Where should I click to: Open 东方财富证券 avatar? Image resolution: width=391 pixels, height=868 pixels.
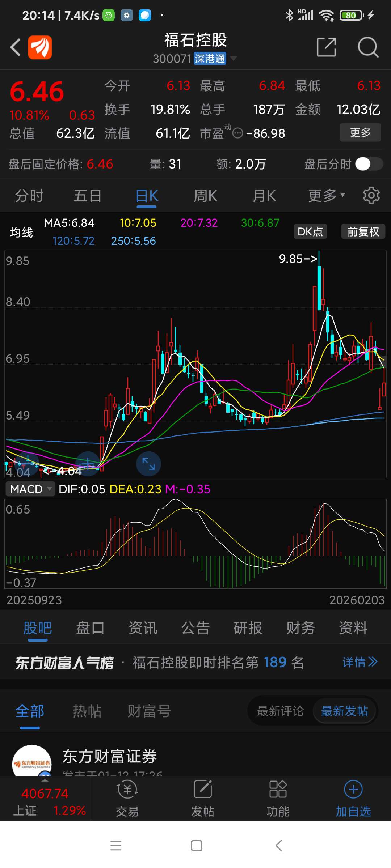point(32,761)
